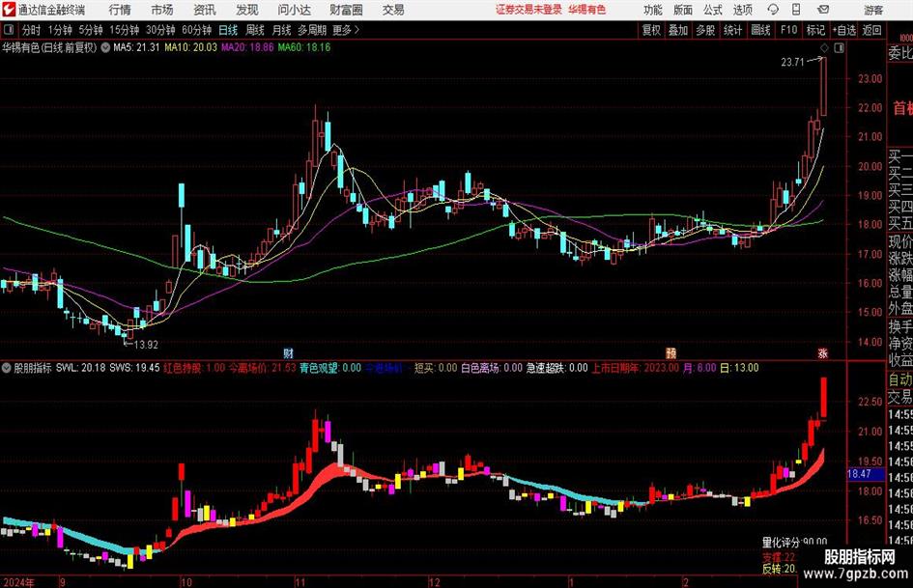Click 证券交易未登录 login link
The width and height of the screenshot is (913, 588).
528,10
